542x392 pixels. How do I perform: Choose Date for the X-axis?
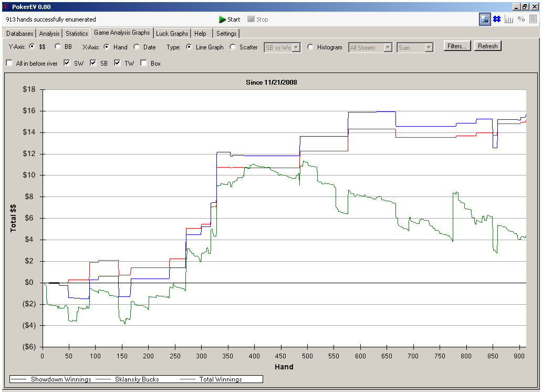[137, 47]
